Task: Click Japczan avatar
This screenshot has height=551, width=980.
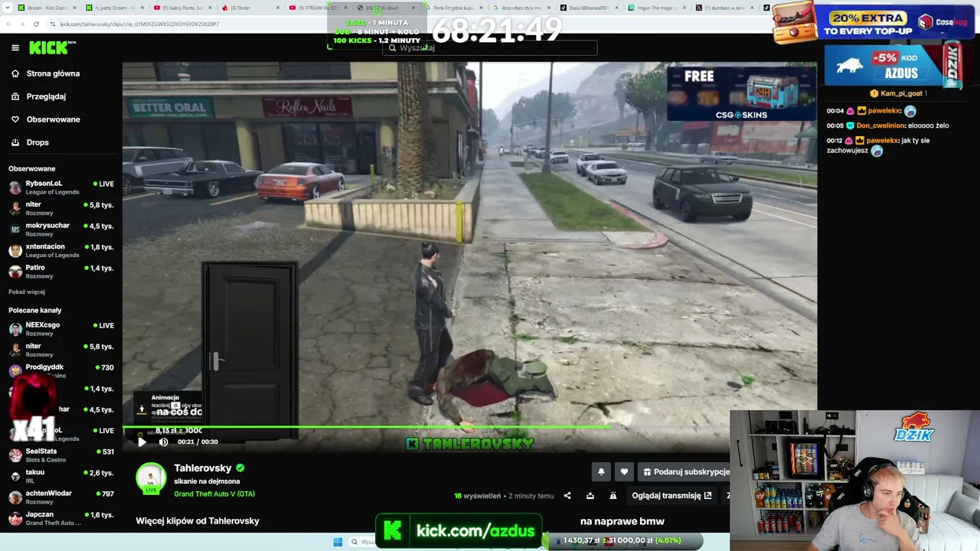Action: pos(15,518)
